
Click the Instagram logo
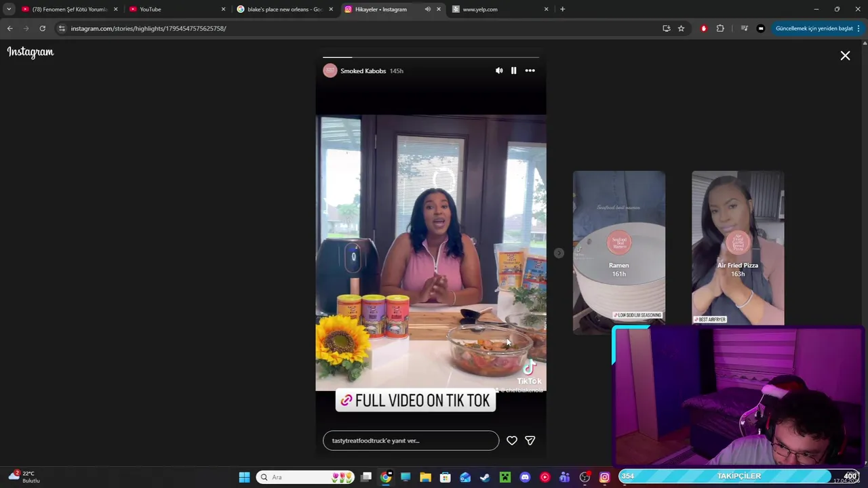31,52
